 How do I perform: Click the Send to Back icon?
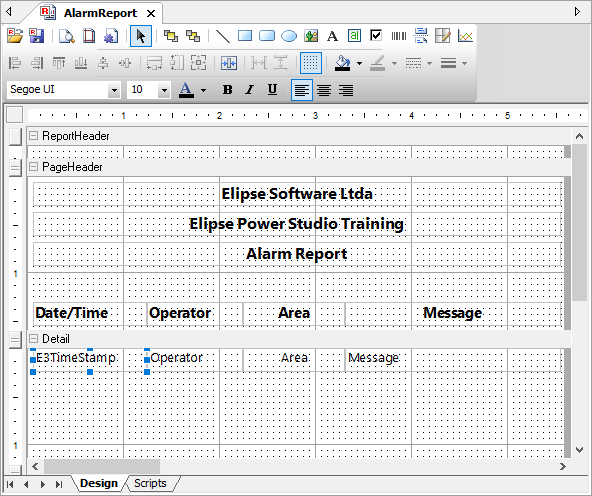tap(193, 36)
